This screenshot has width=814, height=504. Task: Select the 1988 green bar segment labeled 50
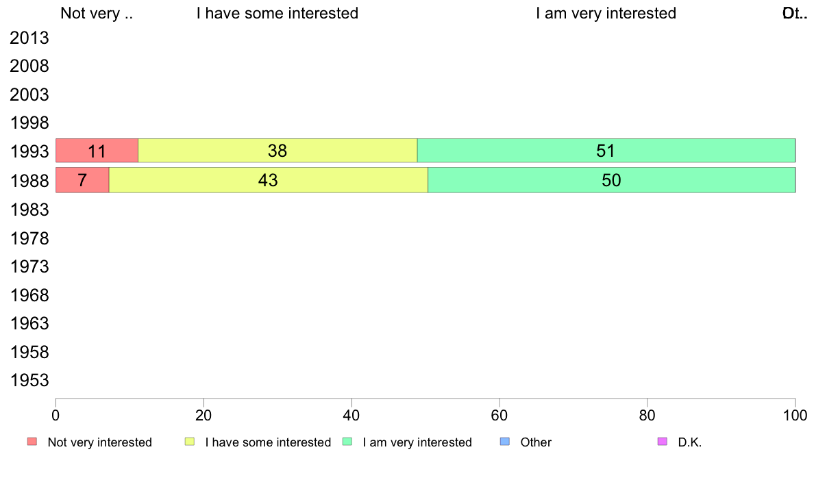(x=612, y=180)
